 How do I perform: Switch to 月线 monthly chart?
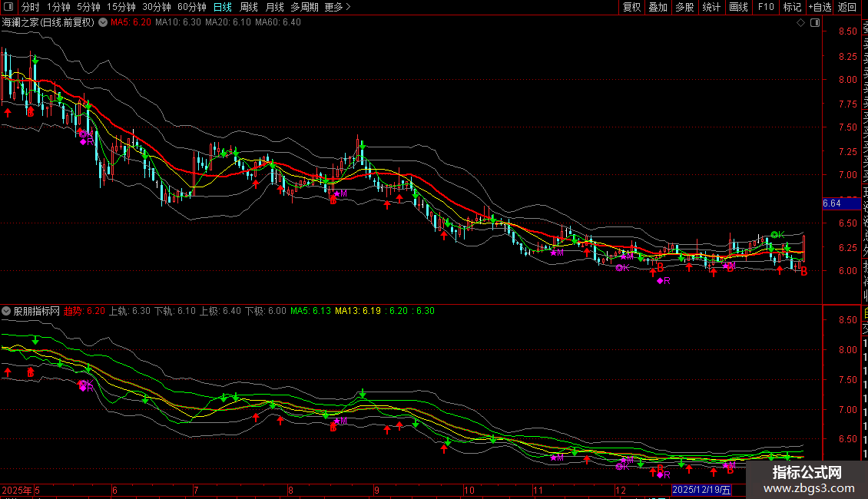coord(274,8)
